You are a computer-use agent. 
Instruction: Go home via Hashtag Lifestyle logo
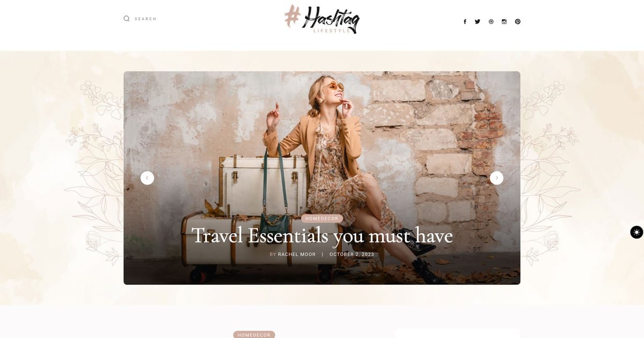[322, 19]
